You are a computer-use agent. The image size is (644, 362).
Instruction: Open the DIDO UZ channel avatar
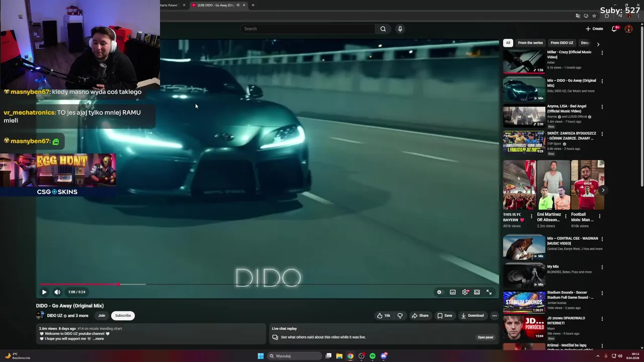pyautogui.click(x=40, y=316)
